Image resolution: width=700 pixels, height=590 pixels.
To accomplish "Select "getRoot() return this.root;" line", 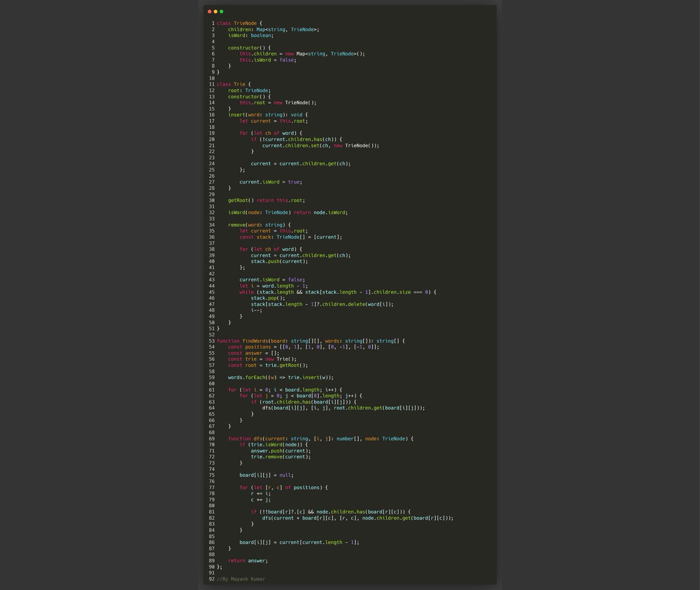I will [267, 201].
